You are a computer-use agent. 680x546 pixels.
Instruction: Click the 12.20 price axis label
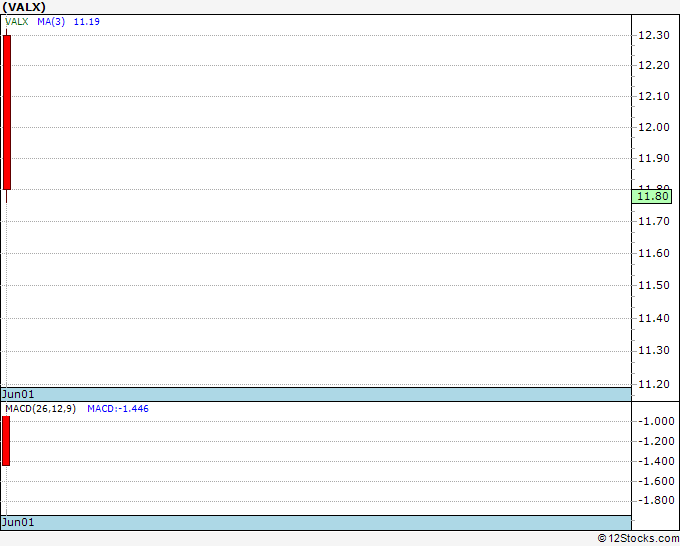pyautogui.click(x=654, y=65)
